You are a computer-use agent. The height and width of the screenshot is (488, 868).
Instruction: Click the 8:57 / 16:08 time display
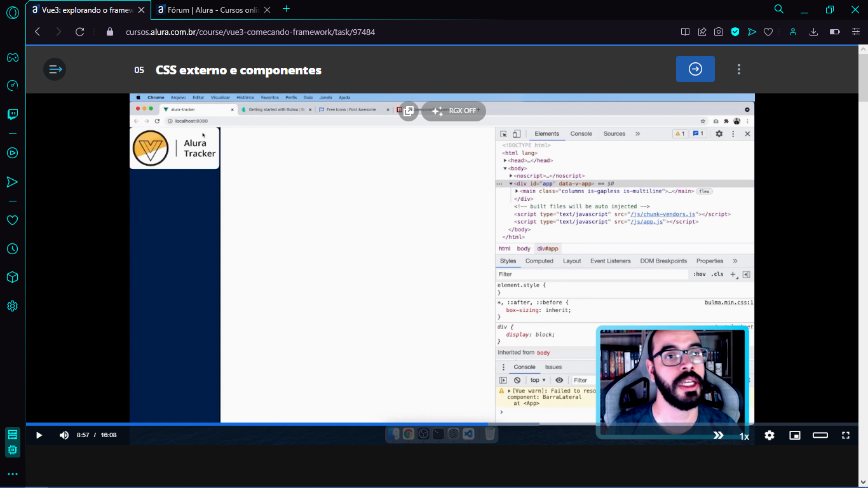pyautogui.click(x=97, y=435)
